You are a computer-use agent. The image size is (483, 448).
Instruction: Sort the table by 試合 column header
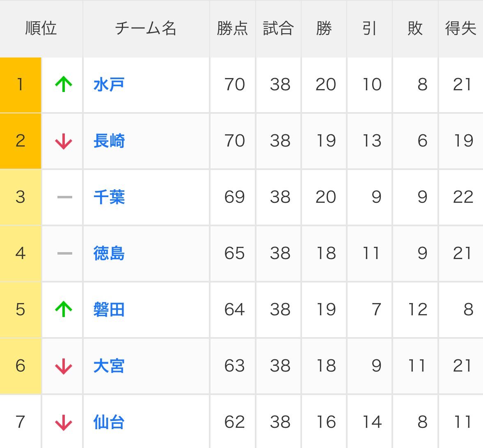point(279,28)
